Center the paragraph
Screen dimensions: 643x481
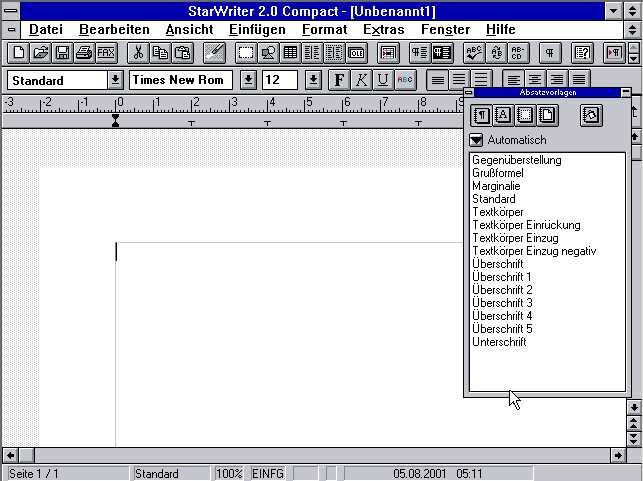535,80
